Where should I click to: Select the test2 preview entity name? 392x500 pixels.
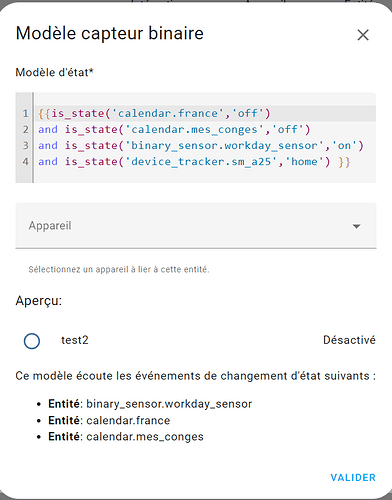point(75,340)
